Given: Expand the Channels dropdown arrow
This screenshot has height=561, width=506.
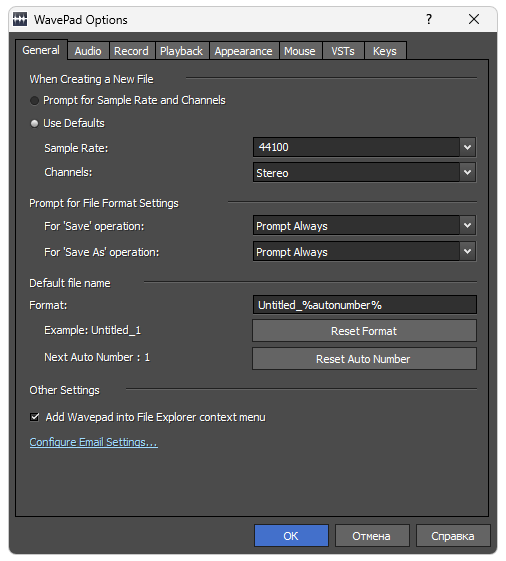Looking at the screenshot, I should [467, 172].
